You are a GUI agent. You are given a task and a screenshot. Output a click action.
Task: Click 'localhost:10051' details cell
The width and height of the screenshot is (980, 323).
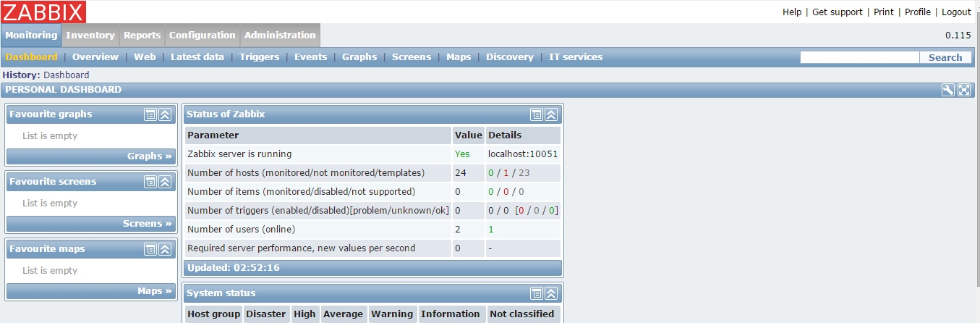[x=523, y=154]
